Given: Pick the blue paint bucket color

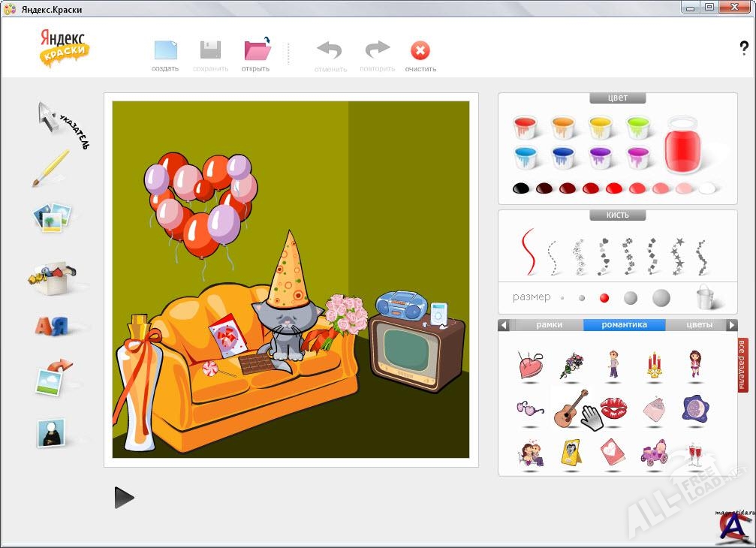Looking at the screenshot, I should pos(562,156).
